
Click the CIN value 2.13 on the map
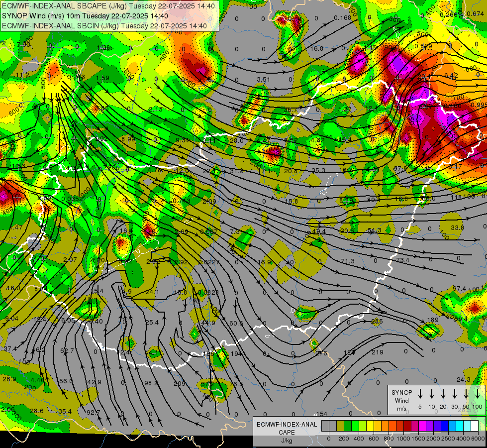(155, 109)
